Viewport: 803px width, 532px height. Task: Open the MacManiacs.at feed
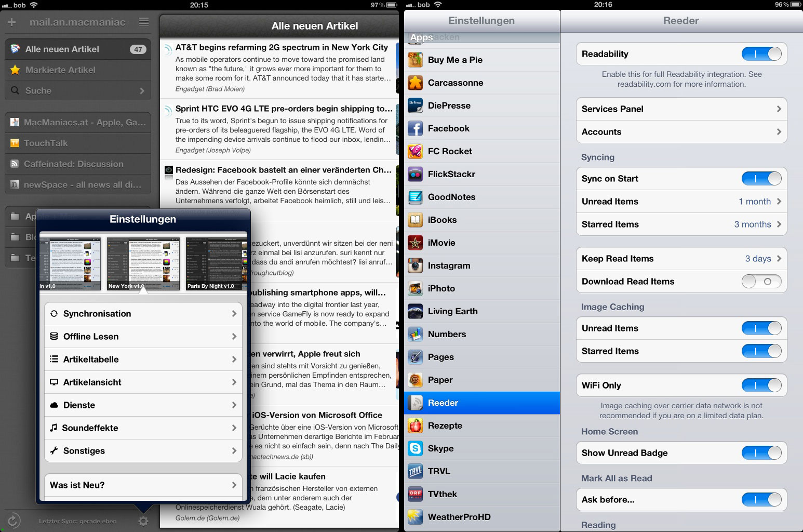point(78,123)
